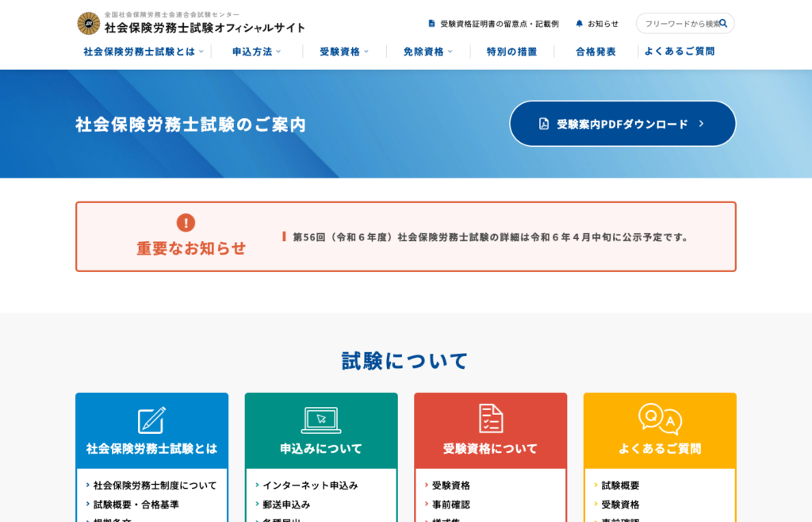The height and width of the screenshot is (522, 812).
Task: Open 社会保険労務士試験とは blue card header
Action: (151, 431)
